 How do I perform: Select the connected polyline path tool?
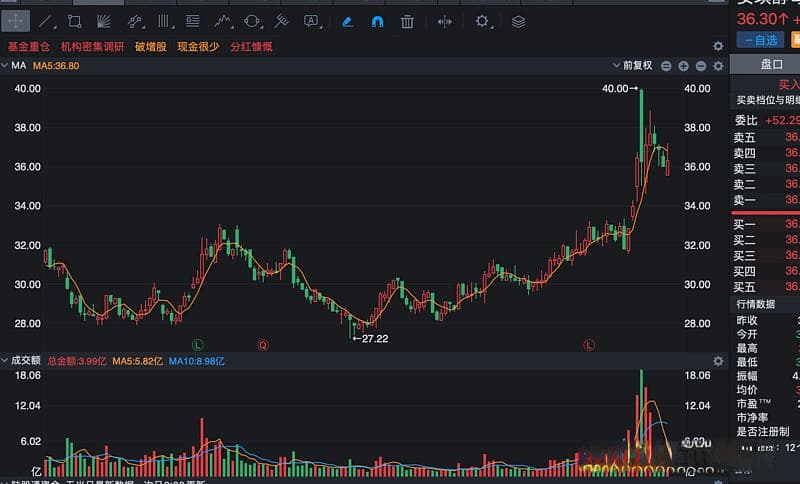click(135, 21)
